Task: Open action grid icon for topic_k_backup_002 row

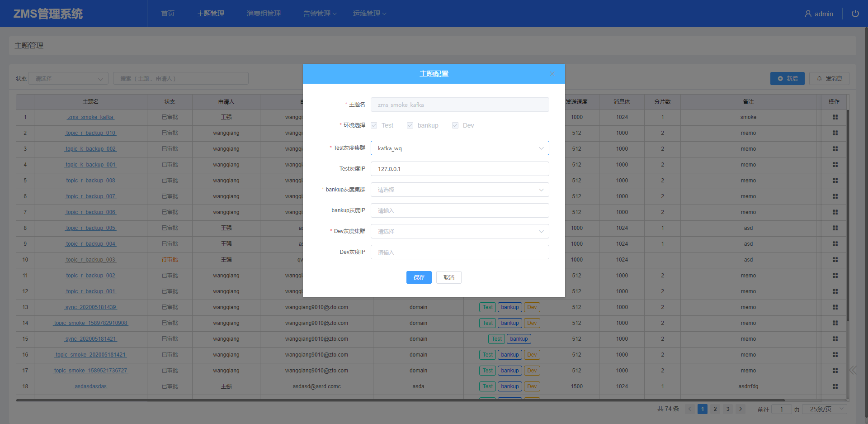Action: pos(835,149)
